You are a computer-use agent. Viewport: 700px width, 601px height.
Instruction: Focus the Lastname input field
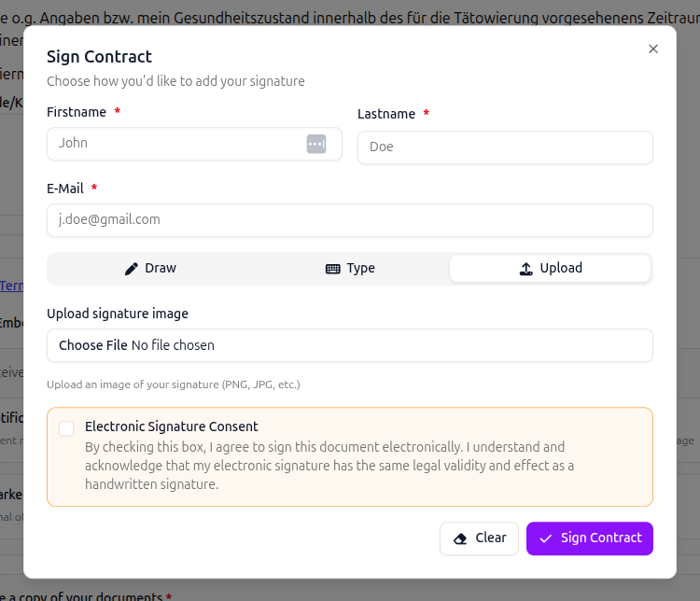(x=505, y=147)
